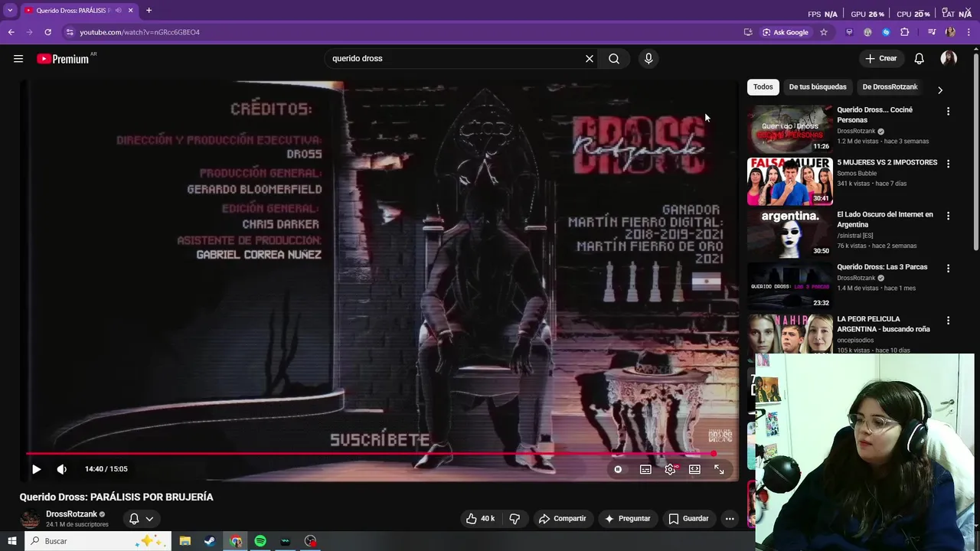This screenshot has width=980, height=551.
Task: Expand notification bell dropdown for DrossRotzank
Action: pyautogui.click(x=142, y=518)
